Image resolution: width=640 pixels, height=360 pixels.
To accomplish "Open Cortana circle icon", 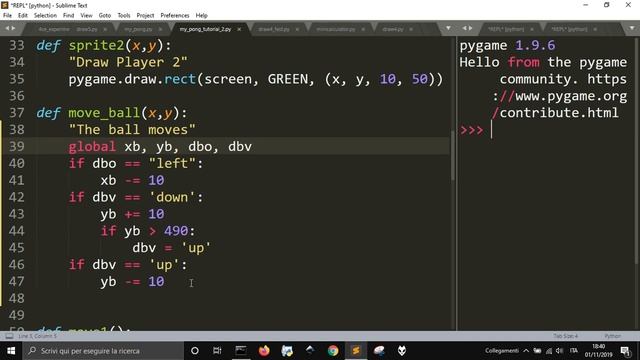I will point(195,351).
